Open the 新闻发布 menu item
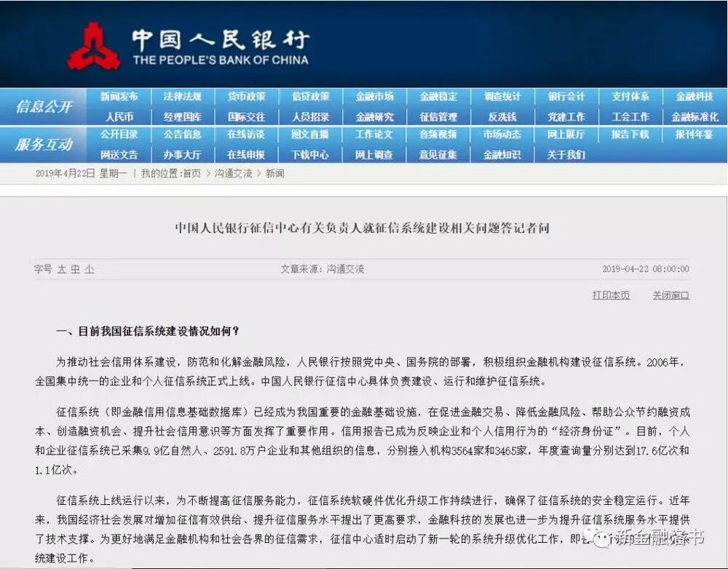Image resolution: width=728 pixels, height=569 pixels. click(x=119, y=97)
